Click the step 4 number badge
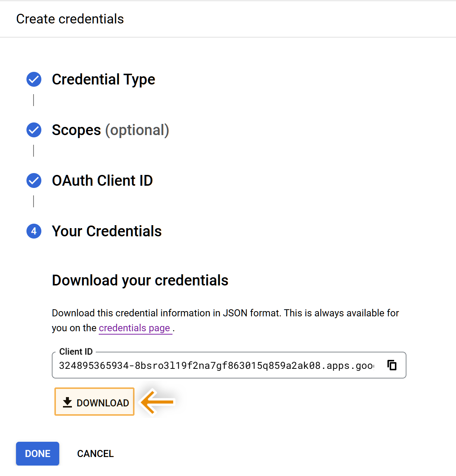 click(34, 231)
